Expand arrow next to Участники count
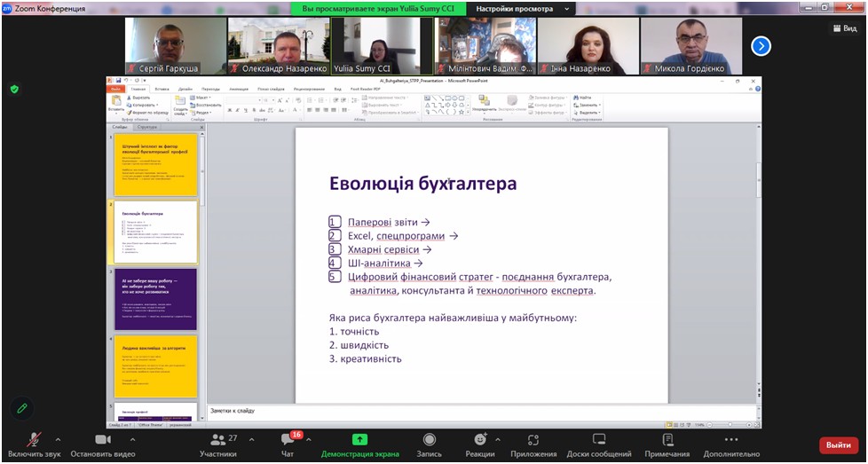The image size is (868, 464). (x=251, y=439)
